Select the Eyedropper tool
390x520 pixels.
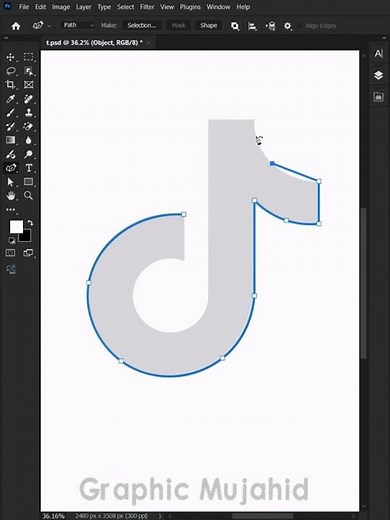click(10, 99)
